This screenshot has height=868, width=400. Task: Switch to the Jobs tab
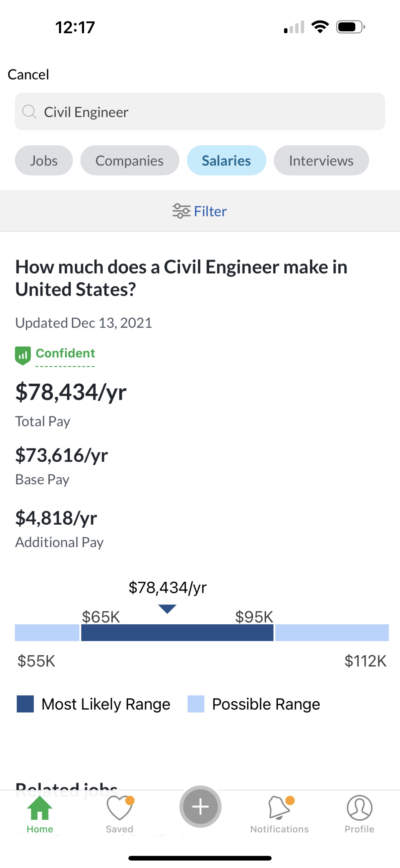44,160
